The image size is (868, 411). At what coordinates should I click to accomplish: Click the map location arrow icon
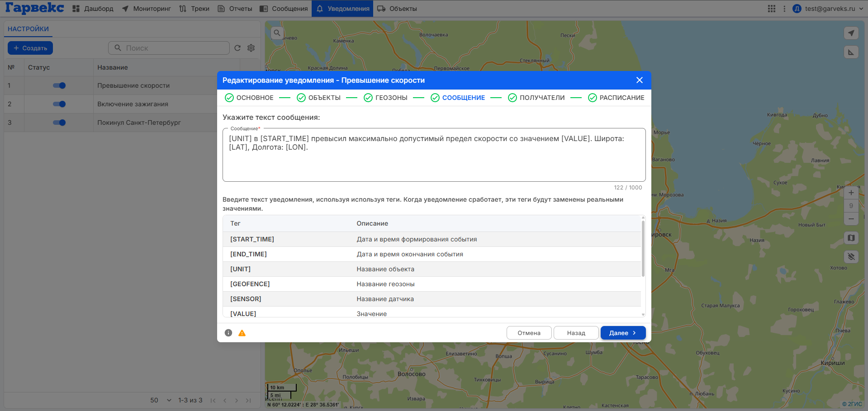(x=851, y=33)
